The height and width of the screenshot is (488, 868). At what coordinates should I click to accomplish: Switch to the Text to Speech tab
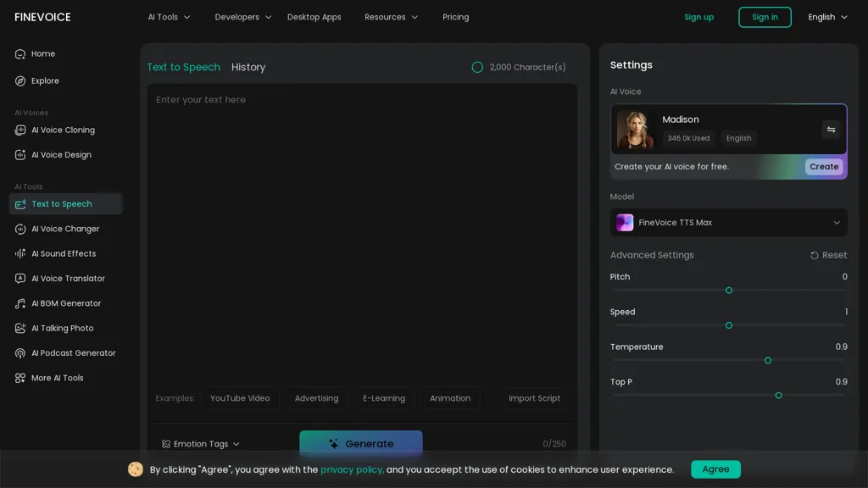pos(183,67)
